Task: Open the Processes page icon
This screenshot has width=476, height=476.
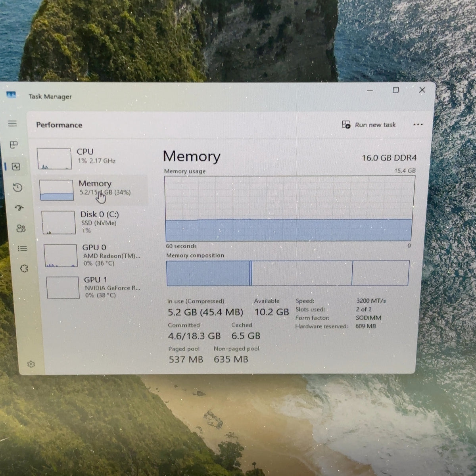Action: pos(14,145)
